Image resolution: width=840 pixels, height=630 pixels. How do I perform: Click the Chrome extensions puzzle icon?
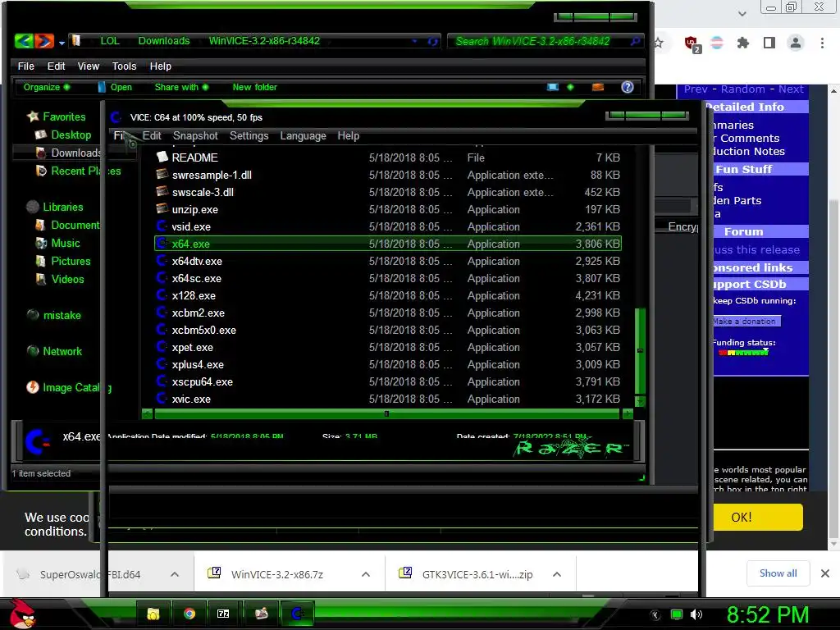point(742,43)
